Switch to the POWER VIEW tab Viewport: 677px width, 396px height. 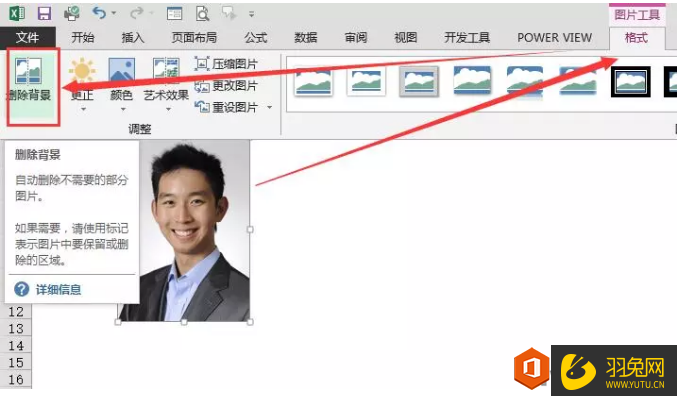tap(554, 38)
